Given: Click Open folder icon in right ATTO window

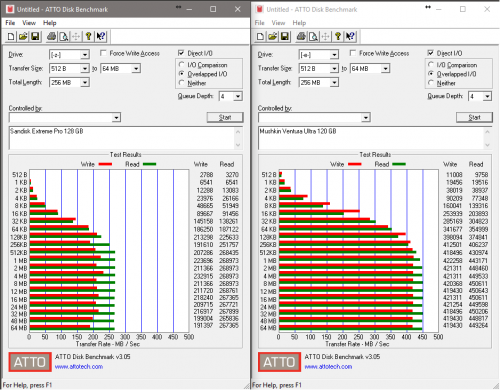Looking at the screenshot, I should [272, 36].
